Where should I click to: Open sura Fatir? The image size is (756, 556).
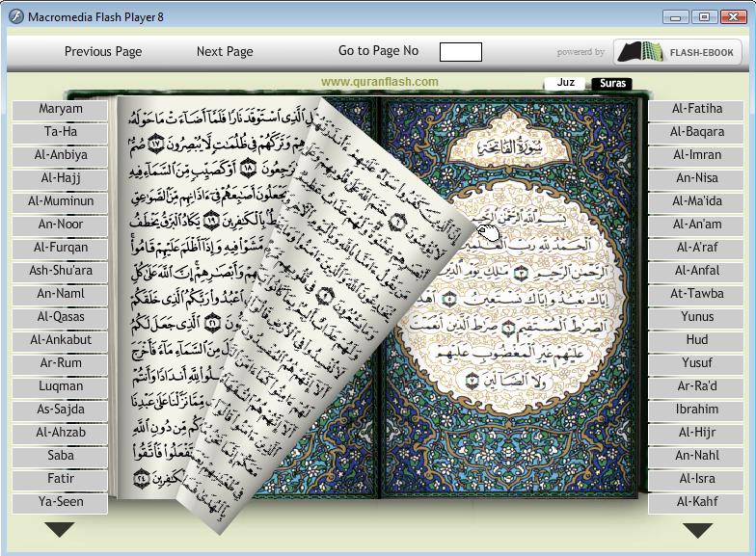tap(60, 480)
